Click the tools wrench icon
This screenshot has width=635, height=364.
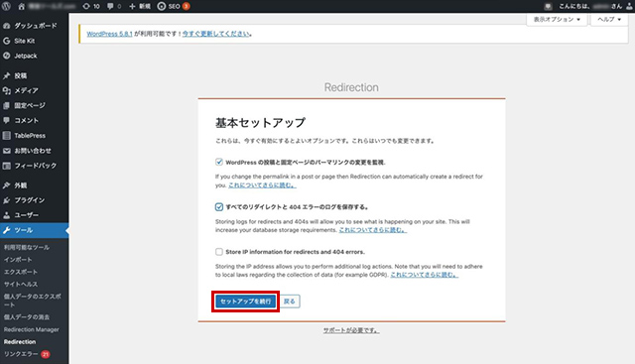coord(7,230)
